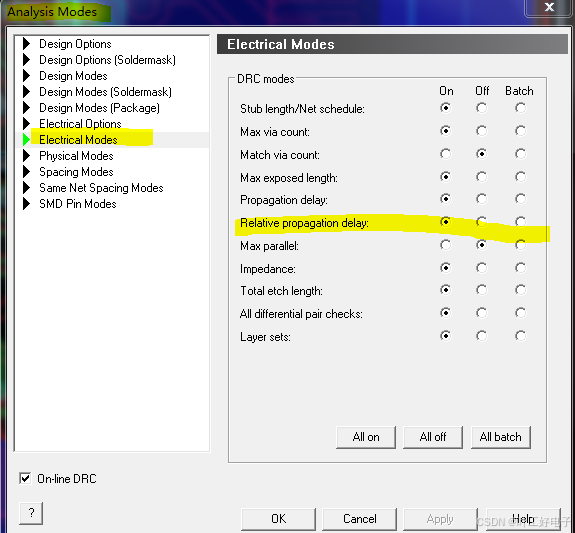Open Design Modes (Package) page
The image size is (575, 533).
[99, 108]
